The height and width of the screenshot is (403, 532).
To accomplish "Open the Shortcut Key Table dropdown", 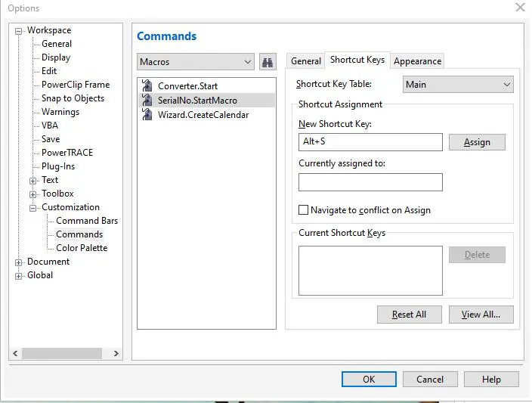I will (458, 85).
